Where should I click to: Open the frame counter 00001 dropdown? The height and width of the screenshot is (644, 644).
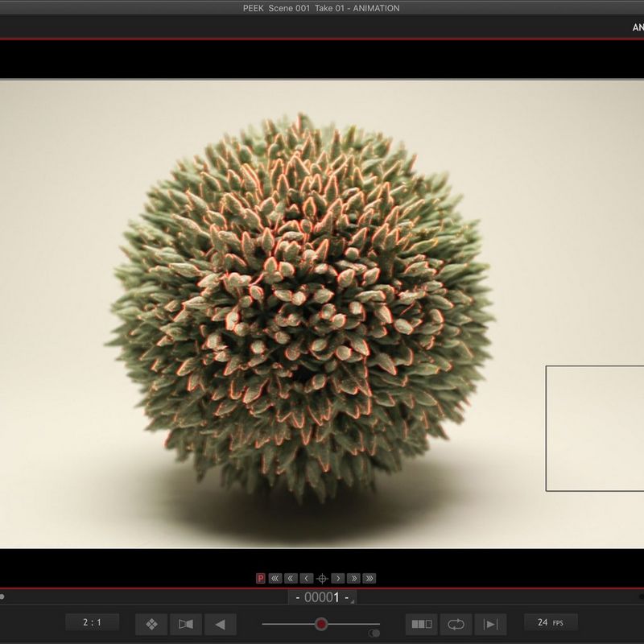[x=322, y=599]
